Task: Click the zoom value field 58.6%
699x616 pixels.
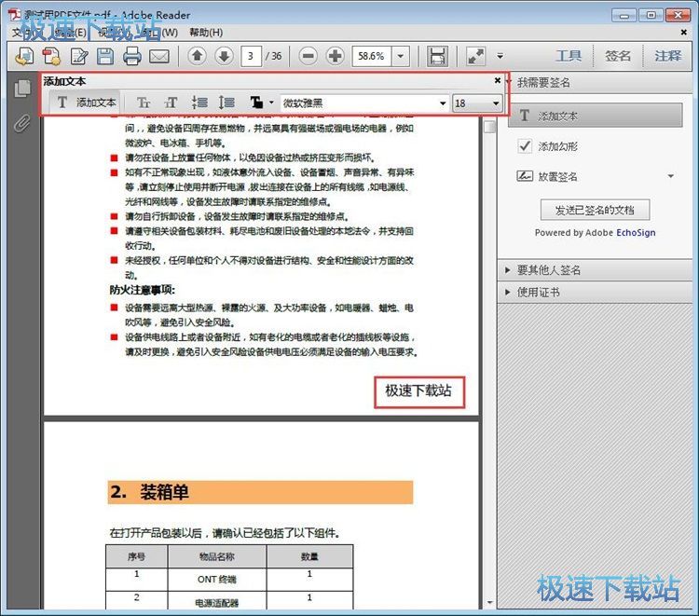Action: click(372, 56)
